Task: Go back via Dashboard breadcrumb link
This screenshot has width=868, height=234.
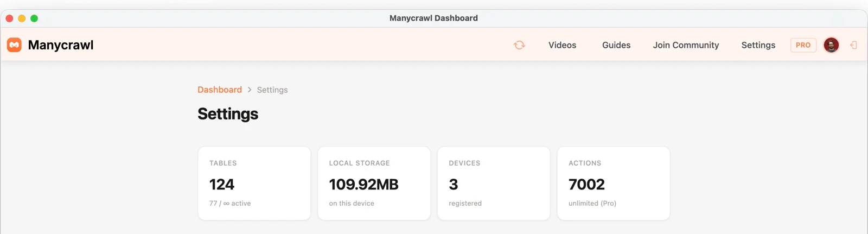Action: 220,90
